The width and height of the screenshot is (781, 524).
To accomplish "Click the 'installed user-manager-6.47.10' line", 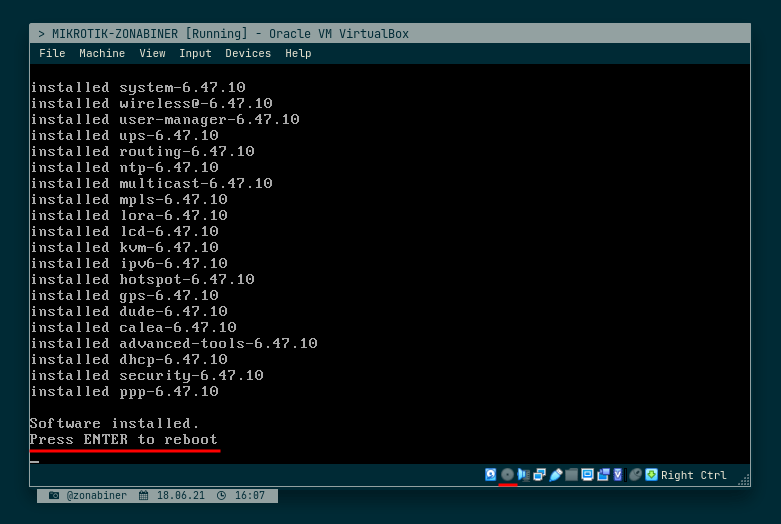I will coord(165,120).
